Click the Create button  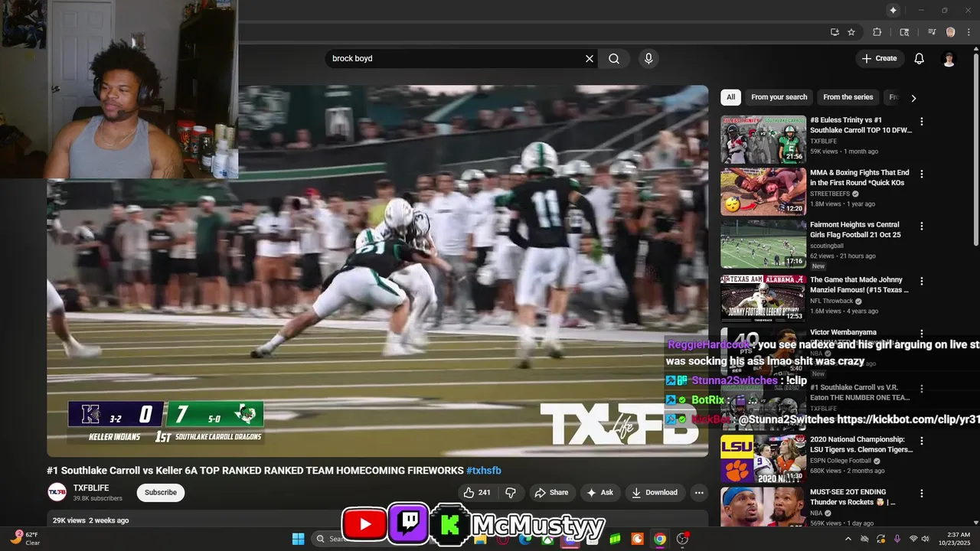point(879,59)
